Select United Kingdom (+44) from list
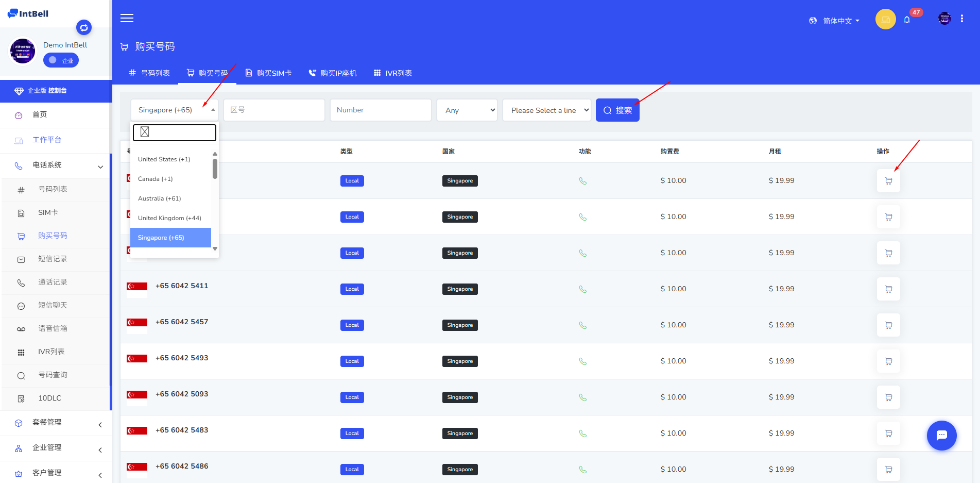The width and height of the screenshot is (980, 483). point(169,218)
